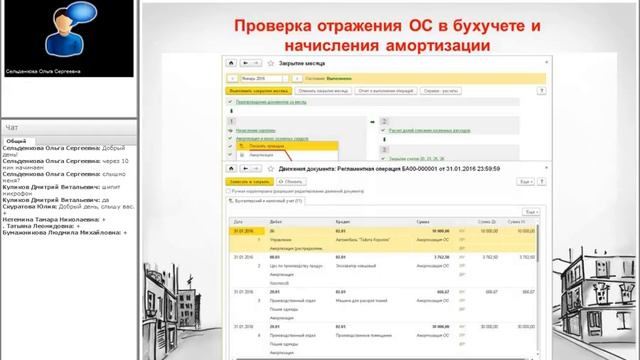Click the Январь 2016 period field

tap(261, 78)
